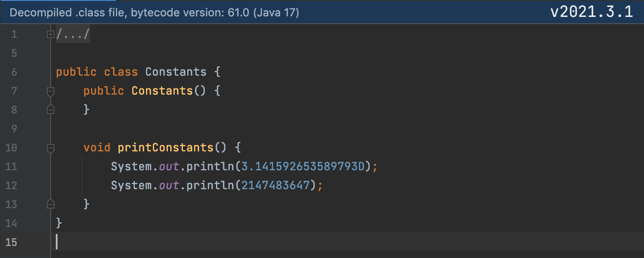The height and width of the screenshot is (258, 644).
Task: Click the 2147483647 integer literal
Action: coord(275,185)
